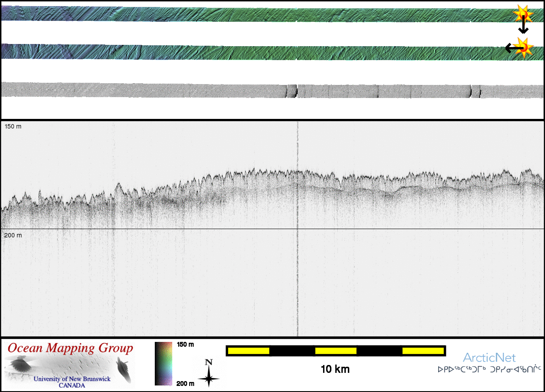Click the north compass rose icon
This screenshot has width=545, height=392.
pos(209,373)
